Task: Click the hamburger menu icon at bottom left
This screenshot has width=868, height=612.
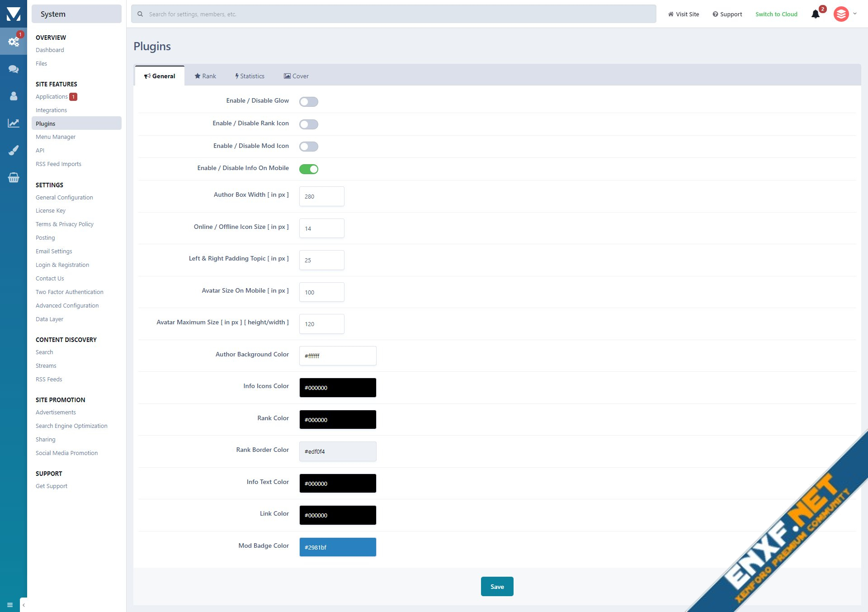Action: [10, 605]
